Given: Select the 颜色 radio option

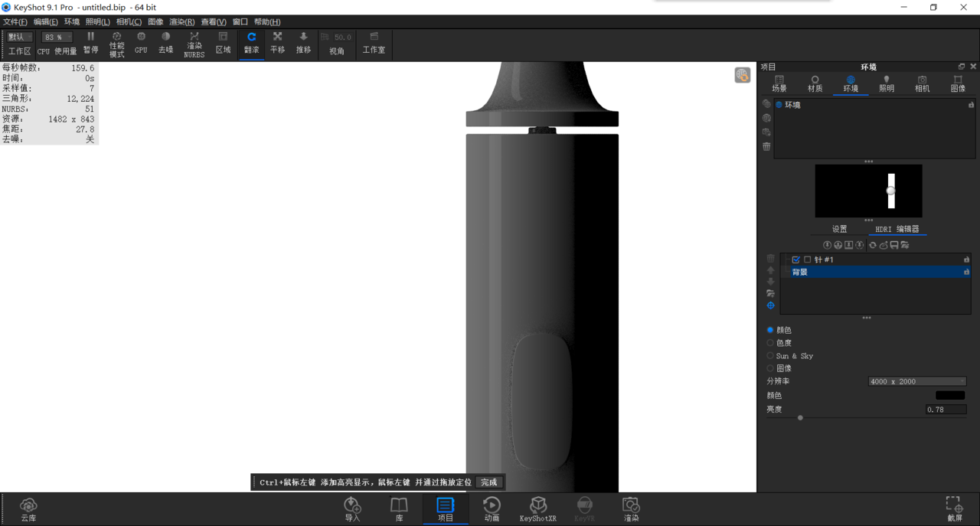Looking at the screenshot, I should click(770, 330).
